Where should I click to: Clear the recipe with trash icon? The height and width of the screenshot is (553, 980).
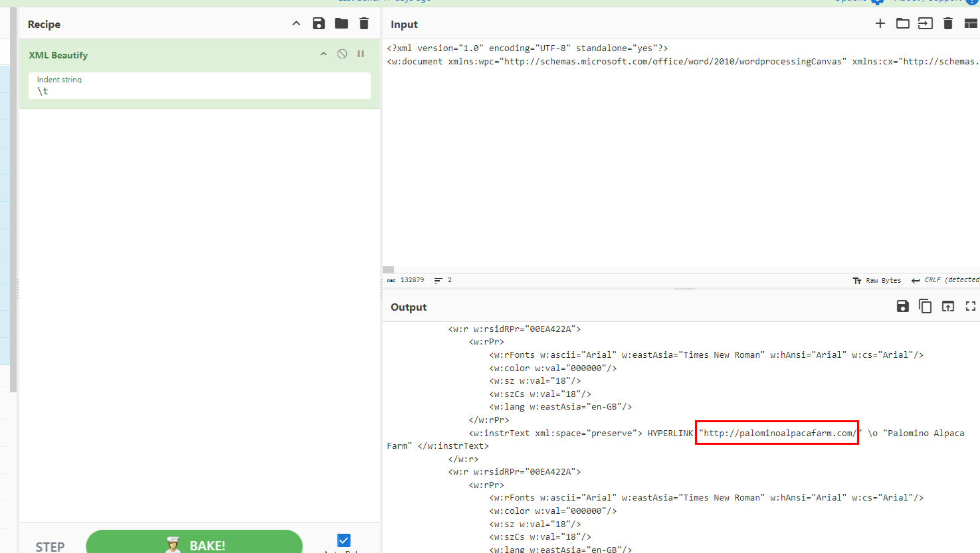364,24
